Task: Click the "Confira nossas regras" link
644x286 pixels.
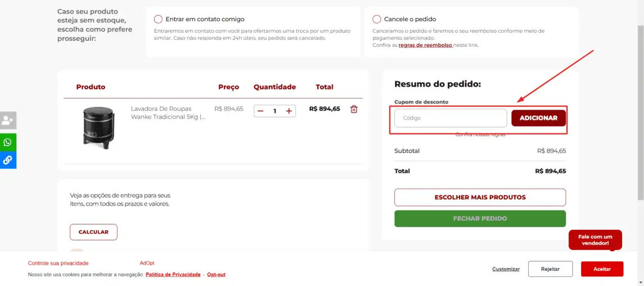Action: tap(480, 135)
